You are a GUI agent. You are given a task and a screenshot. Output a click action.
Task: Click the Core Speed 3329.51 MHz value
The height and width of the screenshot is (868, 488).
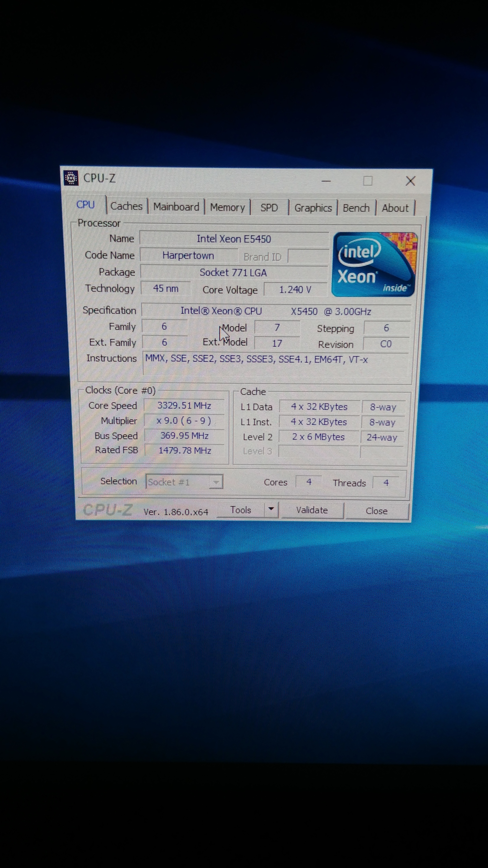coord(184,405)
